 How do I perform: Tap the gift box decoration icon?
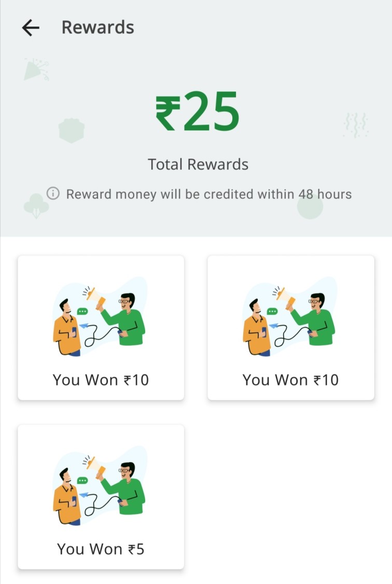[72, 130]
